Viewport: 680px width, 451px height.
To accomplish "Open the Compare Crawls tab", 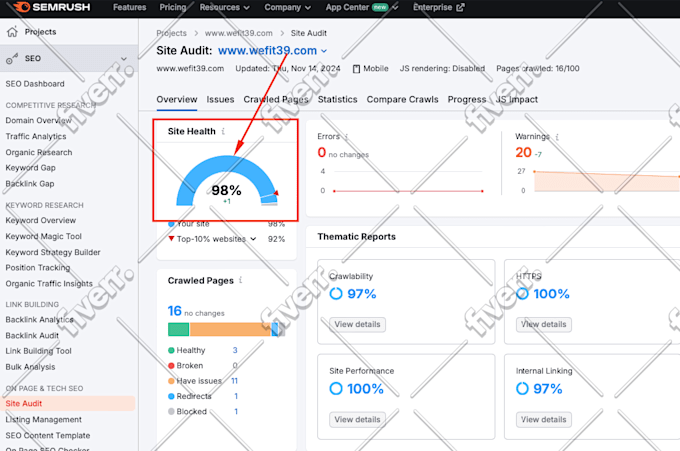I will tap(402, 99).
